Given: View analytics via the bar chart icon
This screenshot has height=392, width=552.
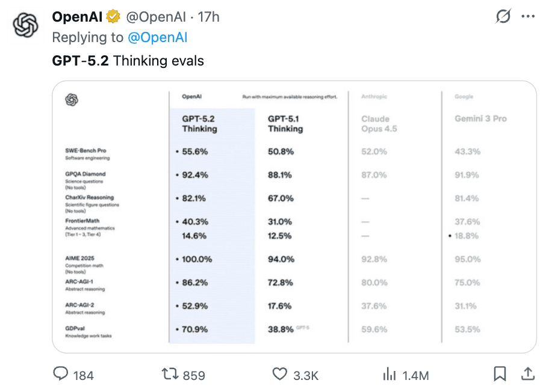Looking at the screenshot, I should (389, 375).
